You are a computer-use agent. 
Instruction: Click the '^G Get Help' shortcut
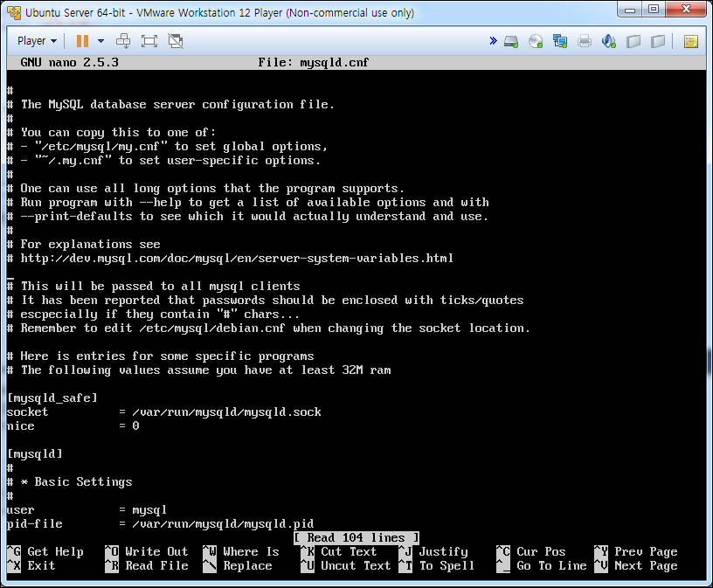pyautogui.click(x=45, y=551)
